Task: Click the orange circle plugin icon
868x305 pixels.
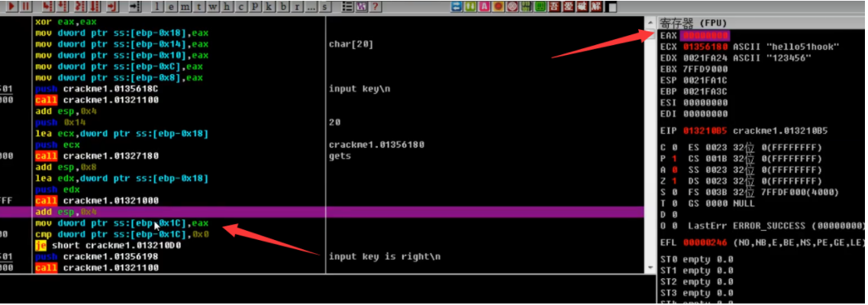Action: [499, 7]
